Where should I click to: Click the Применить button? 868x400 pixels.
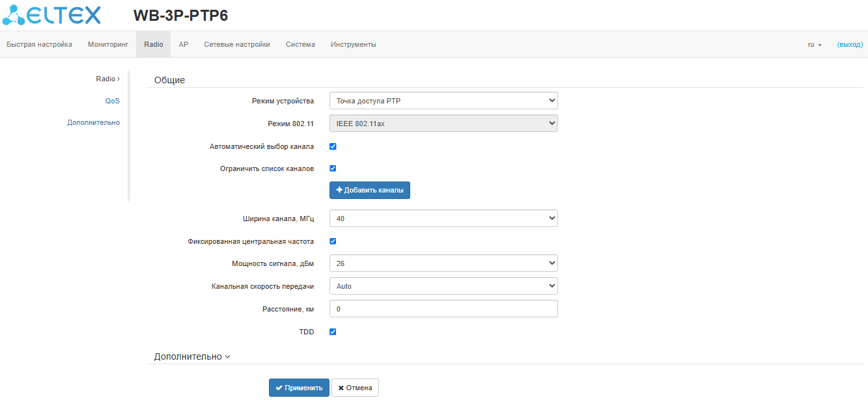click(299, 388)
